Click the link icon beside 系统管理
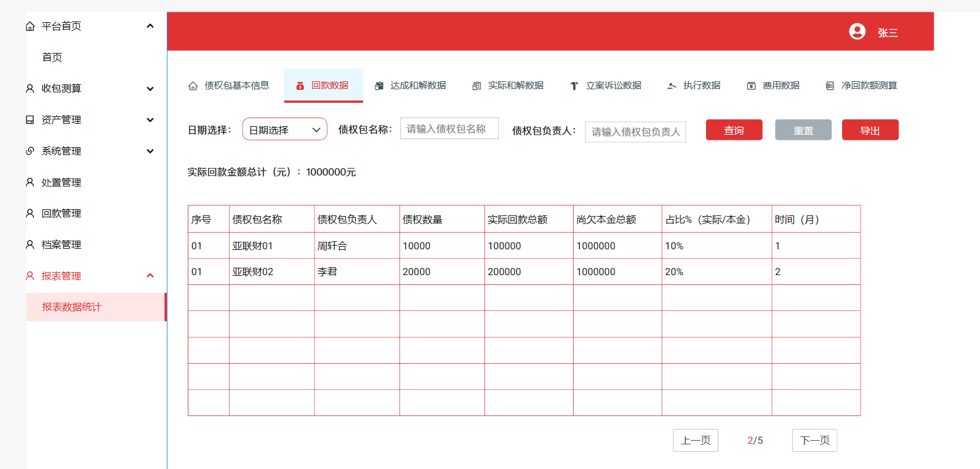The image size is (980, 469). pos(30,151)
